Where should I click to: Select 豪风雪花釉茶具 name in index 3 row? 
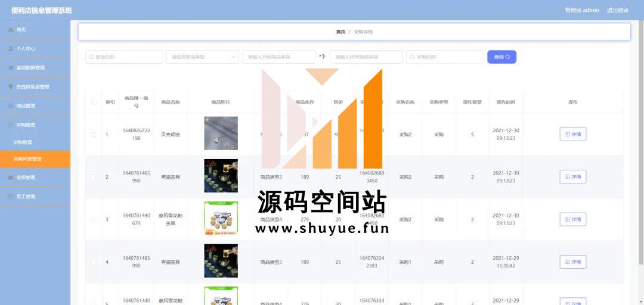click(x=171, y=220)
